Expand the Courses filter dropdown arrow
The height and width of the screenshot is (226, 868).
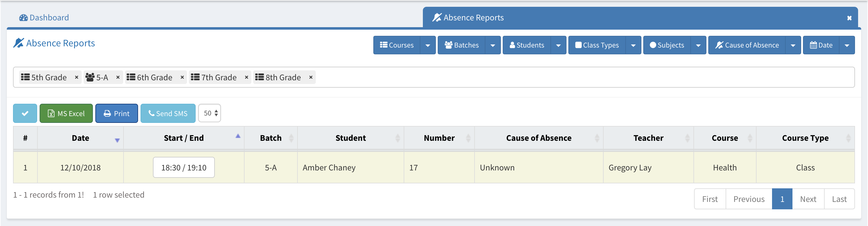(x=427, y=45)
